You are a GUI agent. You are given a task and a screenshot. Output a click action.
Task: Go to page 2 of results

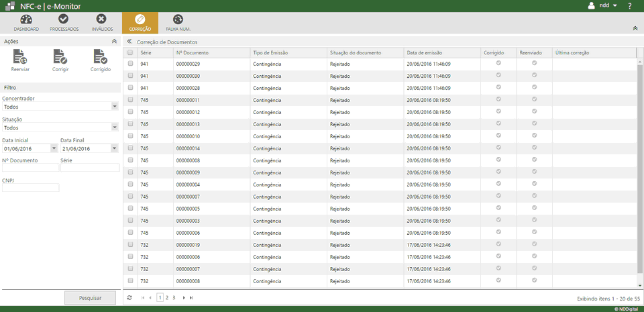pos(167,297)
